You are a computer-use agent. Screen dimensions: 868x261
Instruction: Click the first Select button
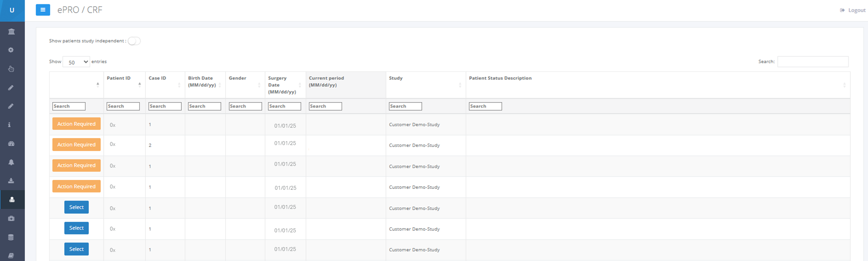click(x=76, y=208)
